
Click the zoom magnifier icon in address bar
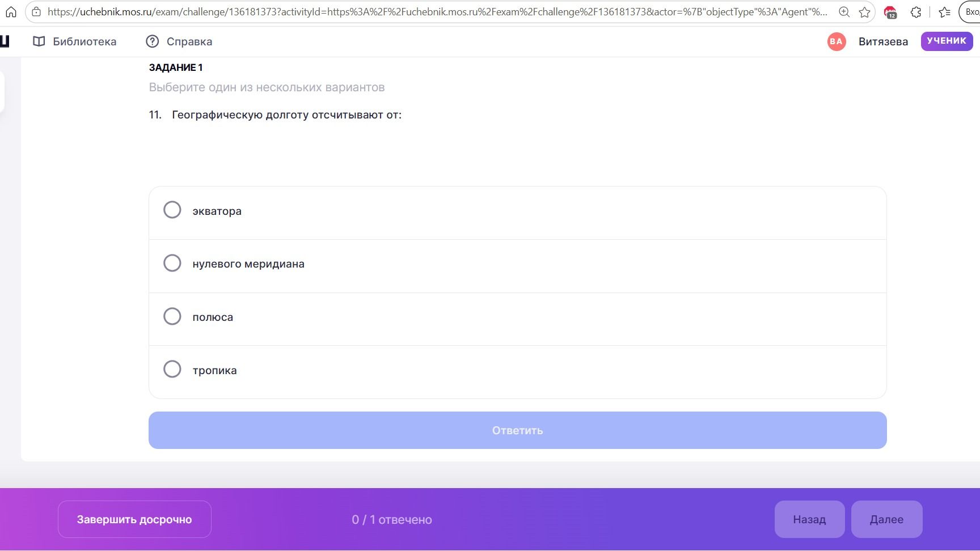pos(844,12)
